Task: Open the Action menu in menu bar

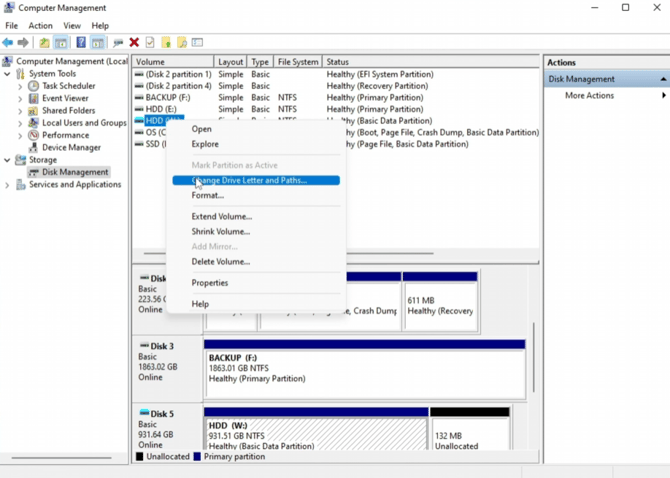Action: (40, 26)
